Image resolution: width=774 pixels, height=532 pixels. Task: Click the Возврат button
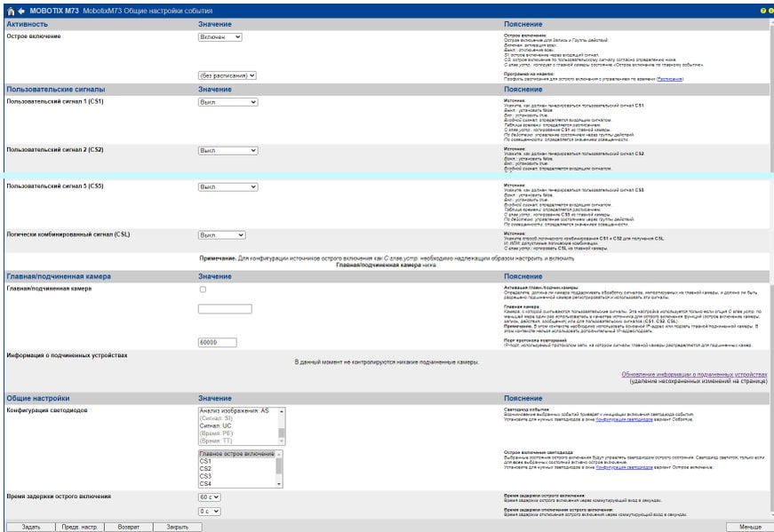coord(128,527)
